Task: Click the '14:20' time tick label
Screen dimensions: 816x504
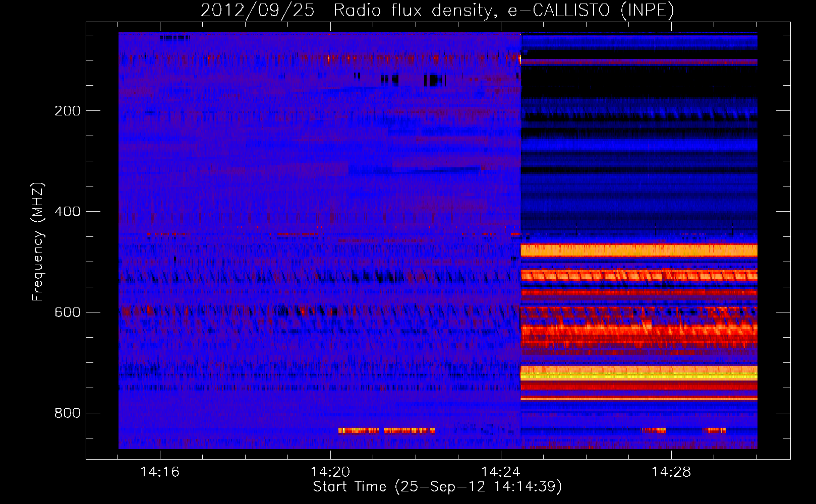Action: (x=330, y=472)
